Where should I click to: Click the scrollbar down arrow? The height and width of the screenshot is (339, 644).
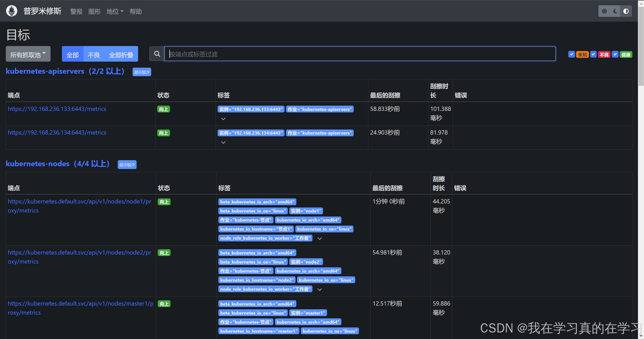coord(641,336)
